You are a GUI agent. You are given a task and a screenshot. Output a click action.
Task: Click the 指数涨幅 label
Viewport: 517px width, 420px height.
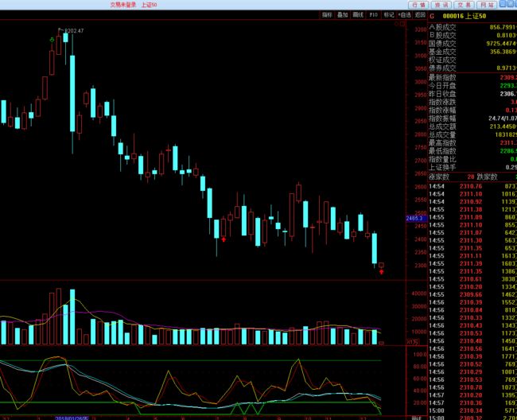coord(442,110)
